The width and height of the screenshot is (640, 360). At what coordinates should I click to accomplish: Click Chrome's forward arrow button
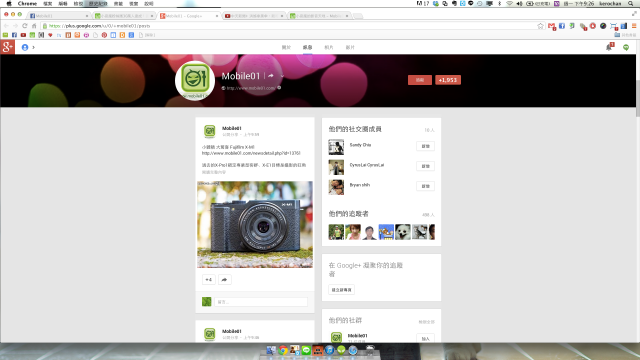coord(15,26)
